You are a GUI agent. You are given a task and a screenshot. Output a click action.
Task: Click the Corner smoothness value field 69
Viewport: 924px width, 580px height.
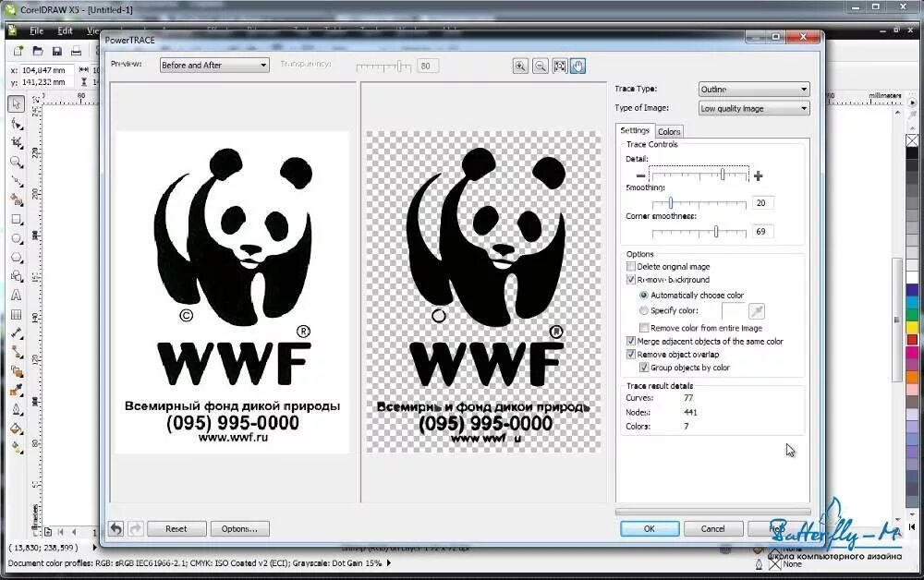pyautogui.click(x=762, y=232)
